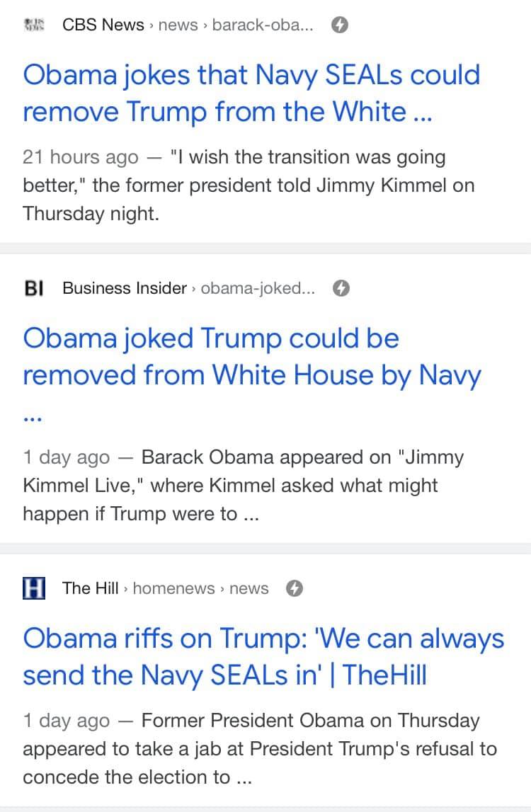Select the CBS News site name

[103, 24]
